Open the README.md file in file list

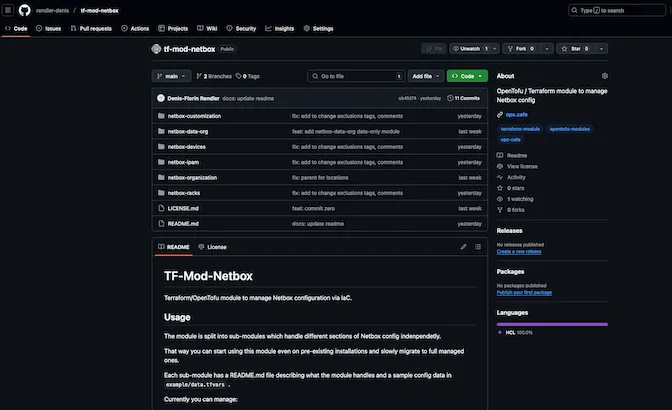coord(183,224)
